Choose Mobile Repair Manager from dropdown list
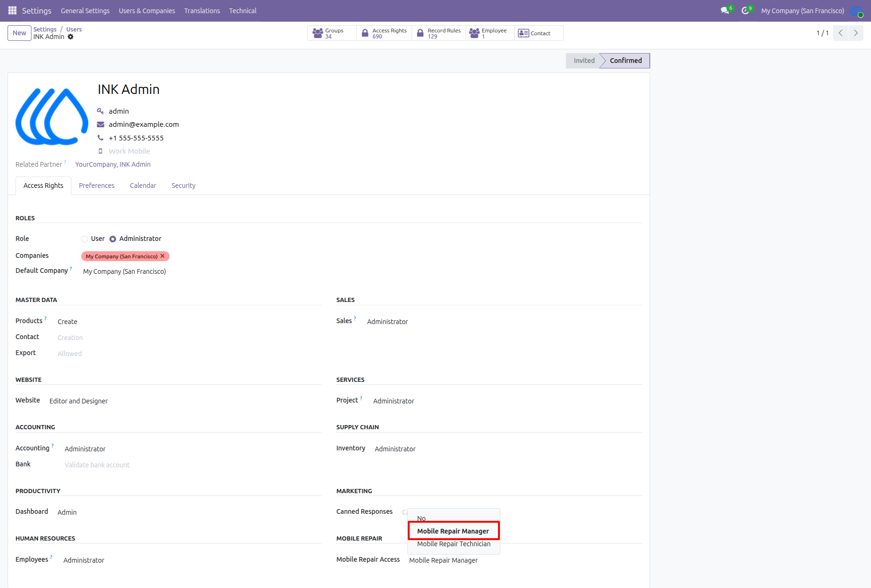This screenshot has width=871, height=588. point(453,531)
